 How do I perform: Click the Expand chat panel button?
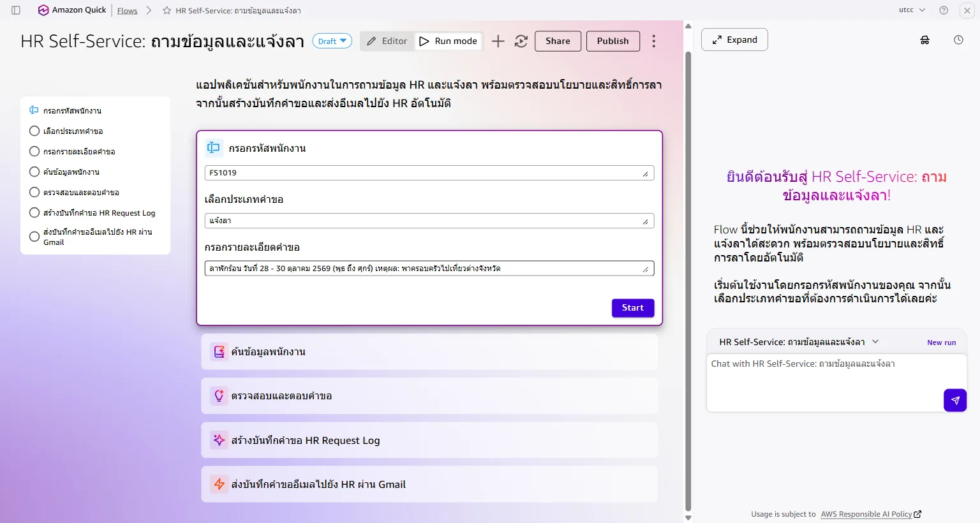(734, 40)
